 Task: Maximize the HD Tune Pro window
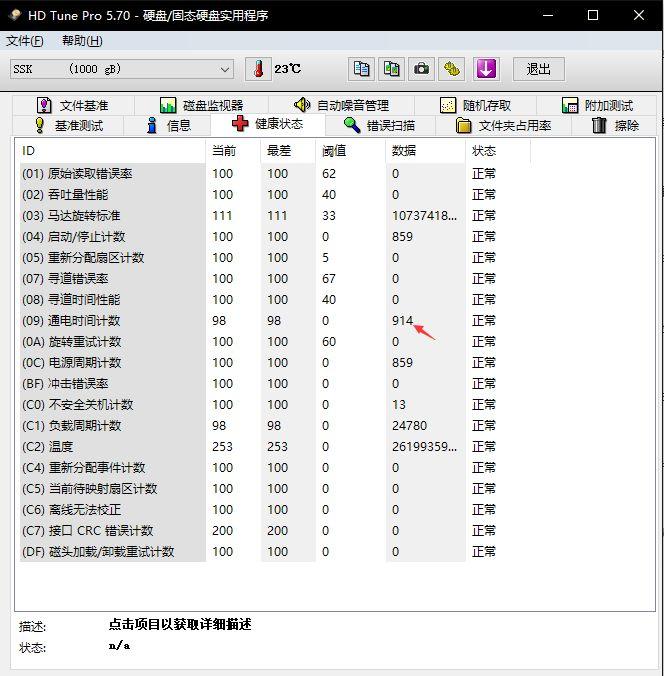593,15
